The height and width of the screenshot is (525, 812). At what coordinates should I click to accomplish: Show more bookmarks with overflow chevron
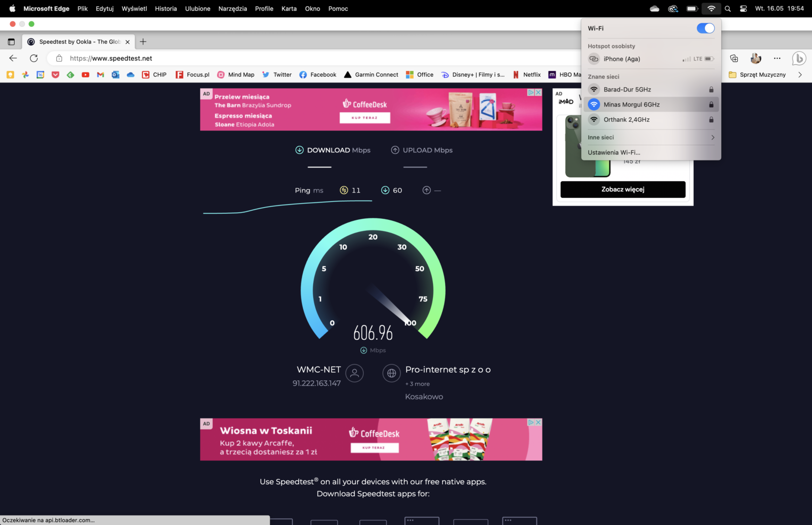tap(800, 75)
